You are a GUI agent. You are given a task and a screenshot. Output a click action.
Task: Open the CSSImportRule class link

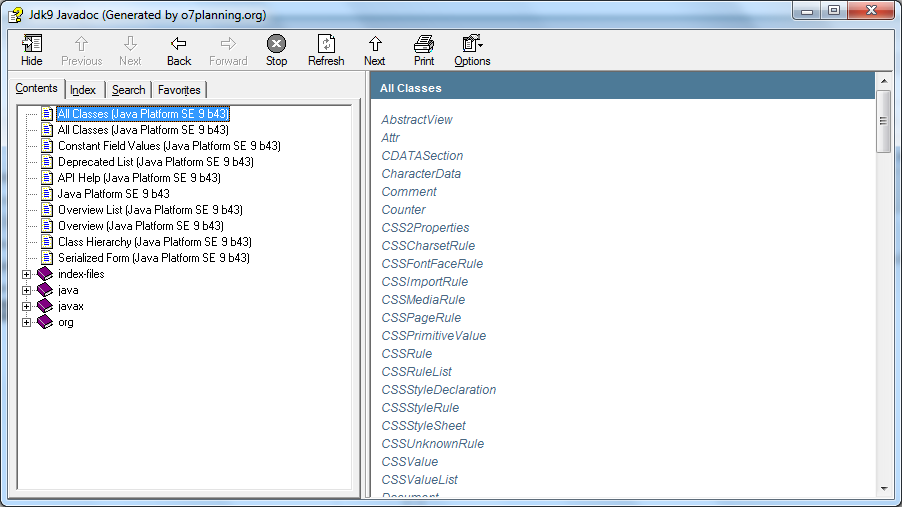pyautogui.click(x=425, y=281)
